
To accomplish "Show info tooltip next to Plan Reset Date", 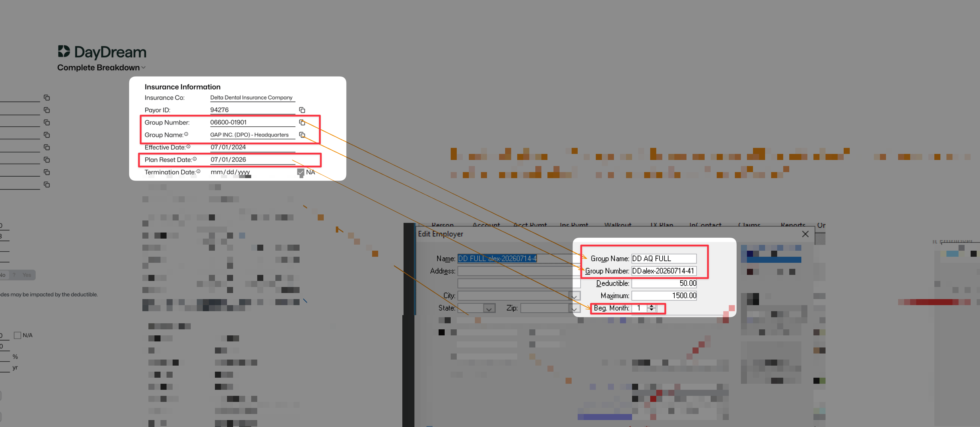I will (194, 159).
